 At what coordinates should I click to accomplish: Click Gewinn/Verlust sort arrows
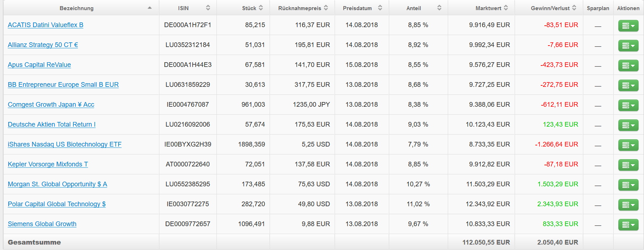click(x=574, y=8)
